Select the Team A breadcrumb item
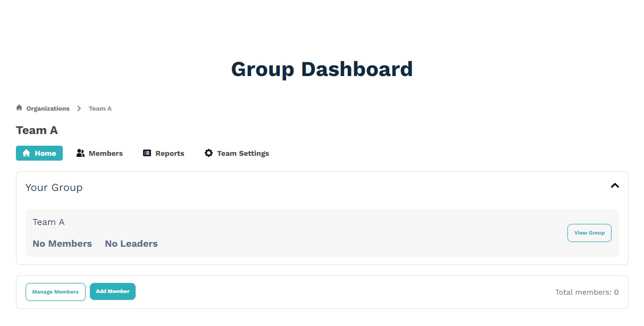 click(101, 108)
